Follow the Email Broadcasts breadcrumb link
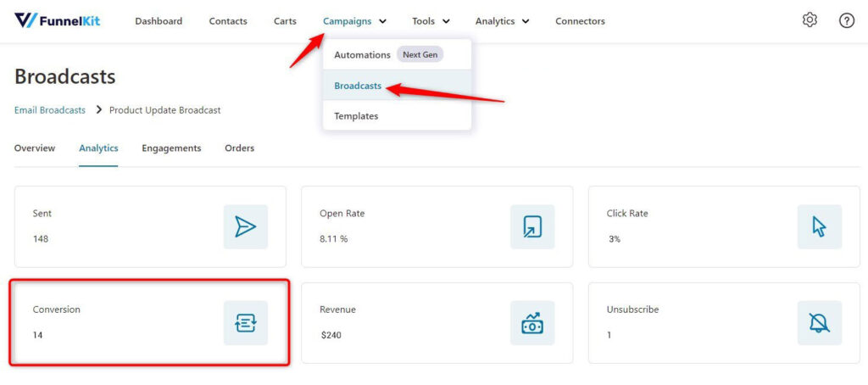868x385 pixels. [50, 109]
